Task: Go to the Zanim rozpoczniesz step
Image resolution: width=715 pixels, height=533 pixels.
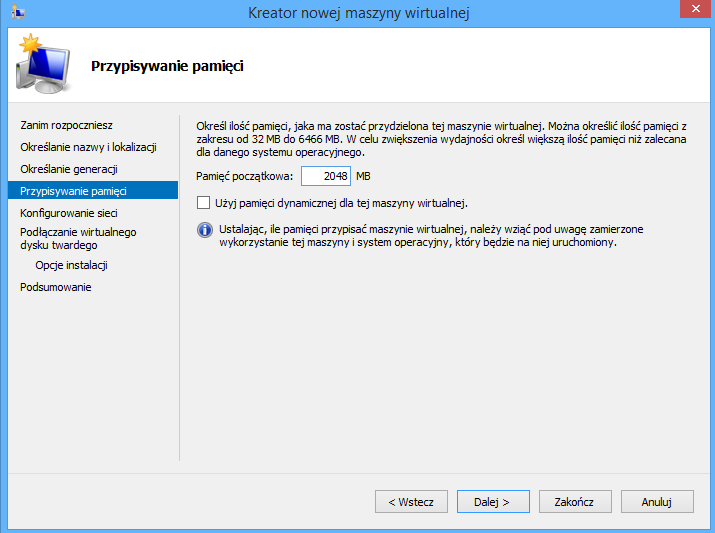Action: [66, 125]
